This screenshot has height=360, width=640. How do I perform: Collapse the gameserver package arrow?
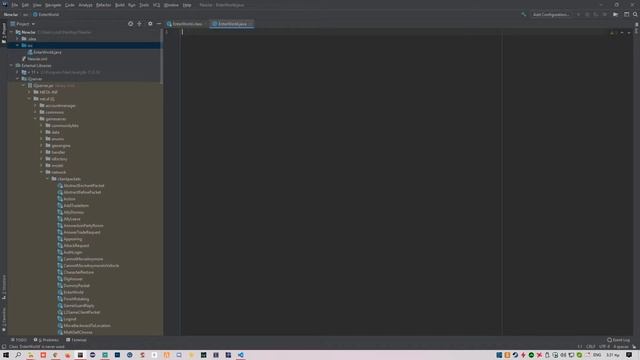36,119
